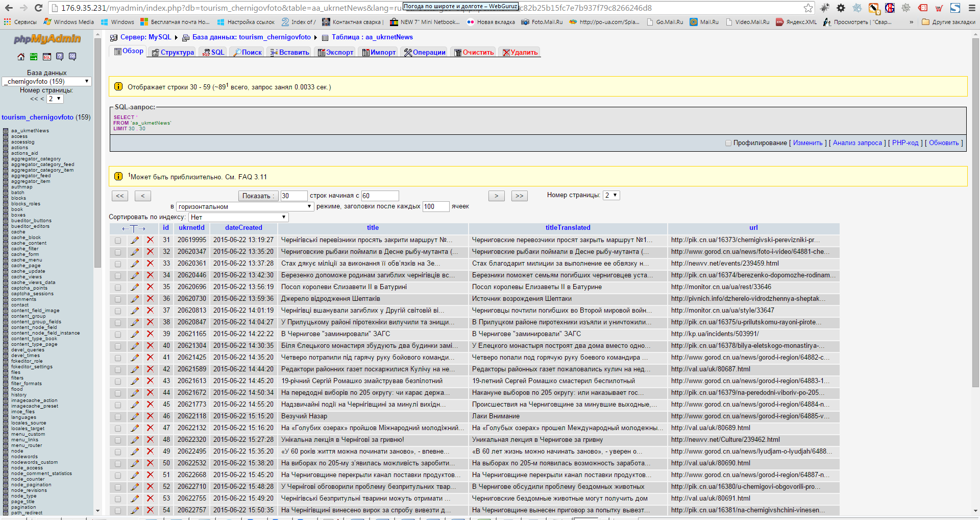Delete row 48 with red X icon
The image size is (980, 520).
point(150,440)
